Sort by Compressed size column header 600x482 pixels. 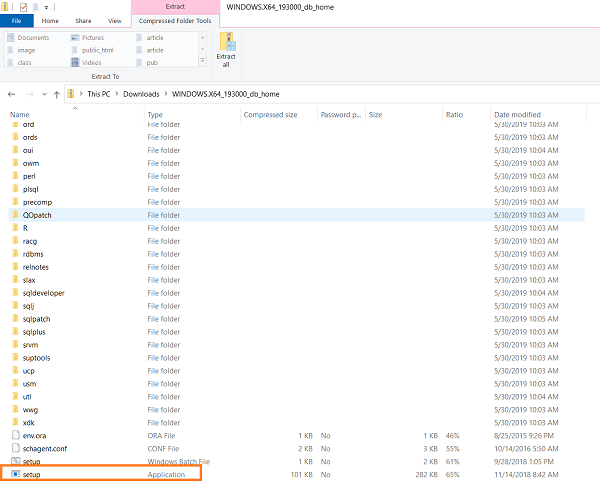click(x=279, y=114)
